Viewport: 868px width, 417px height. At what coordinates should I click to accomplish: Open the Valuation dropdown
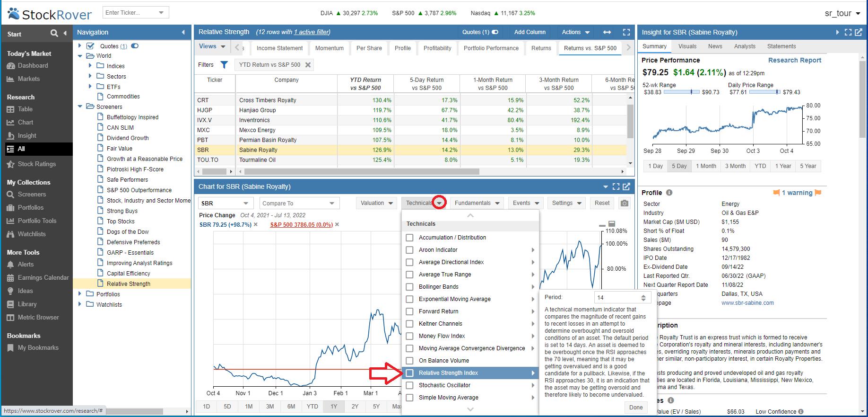tap(377, 203)
